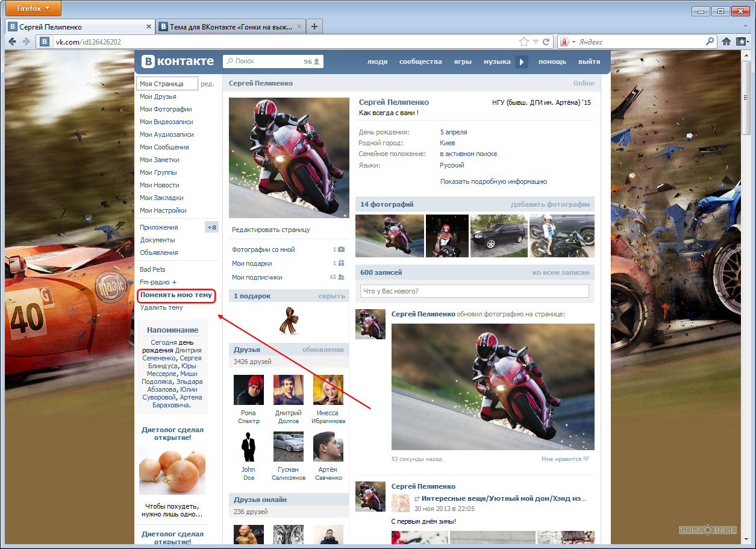Click the bookmark star in address bar
The height and width of the screenshot is (549, 756).
click(x=524, y=42)
